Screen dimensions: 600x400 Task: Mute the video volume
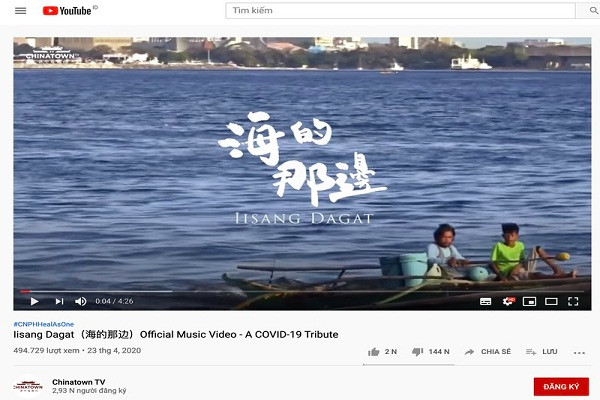[x=80, y=301]
